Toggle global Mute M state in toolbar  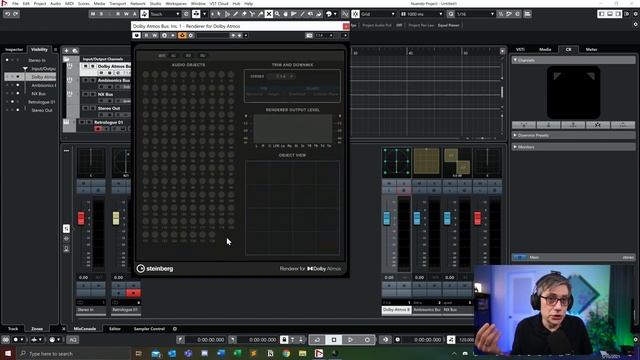tap(93, 14)
